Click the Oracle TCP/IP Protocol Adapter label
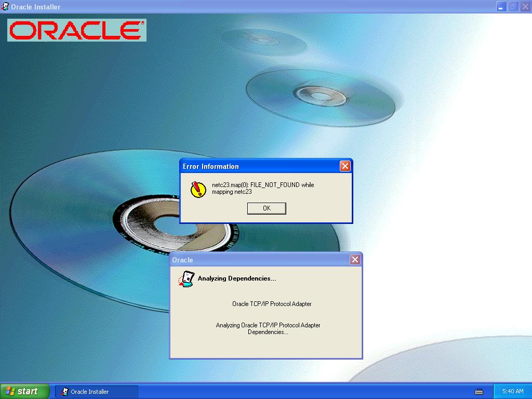532x399 pixels. coord(272,304)
